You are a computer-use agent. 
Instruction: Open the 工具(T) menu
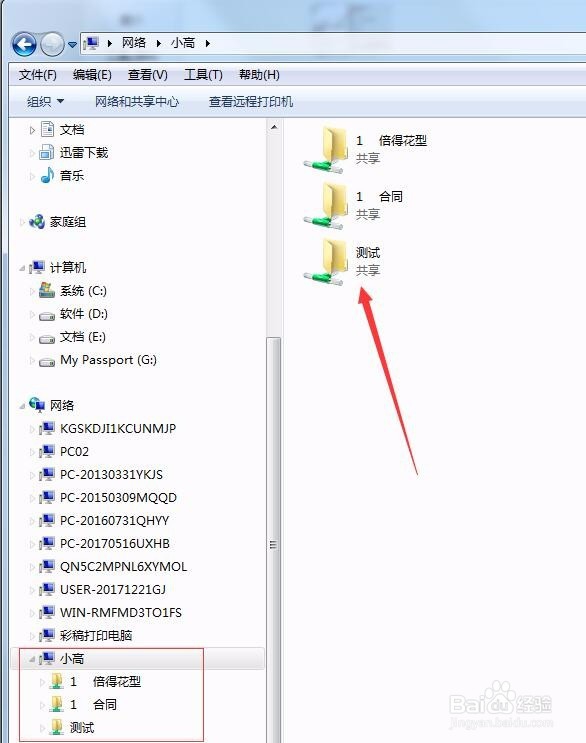click(203, 75)
